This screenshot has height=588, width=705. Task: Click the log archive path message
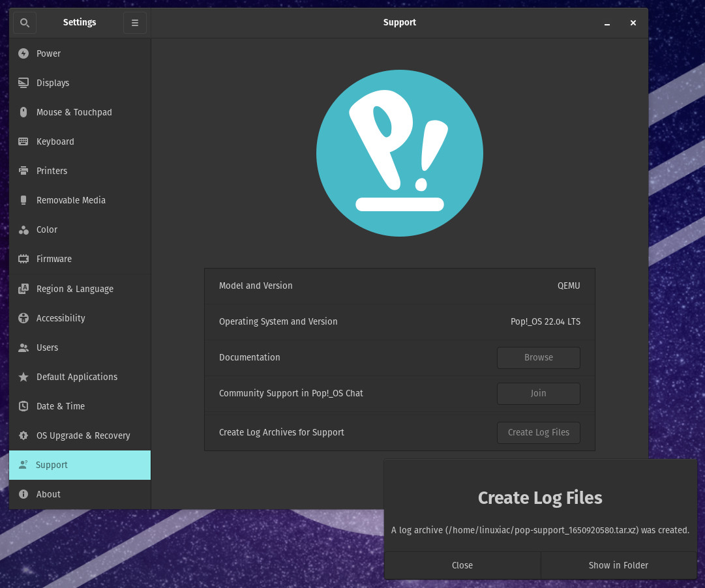[540, 530]
